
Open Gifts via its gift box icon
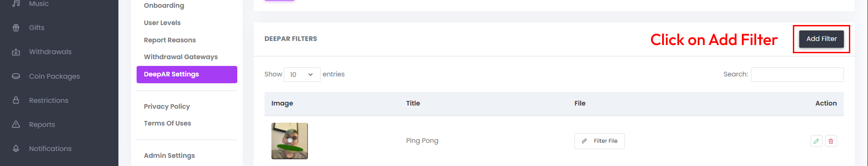tap(16, 28)
